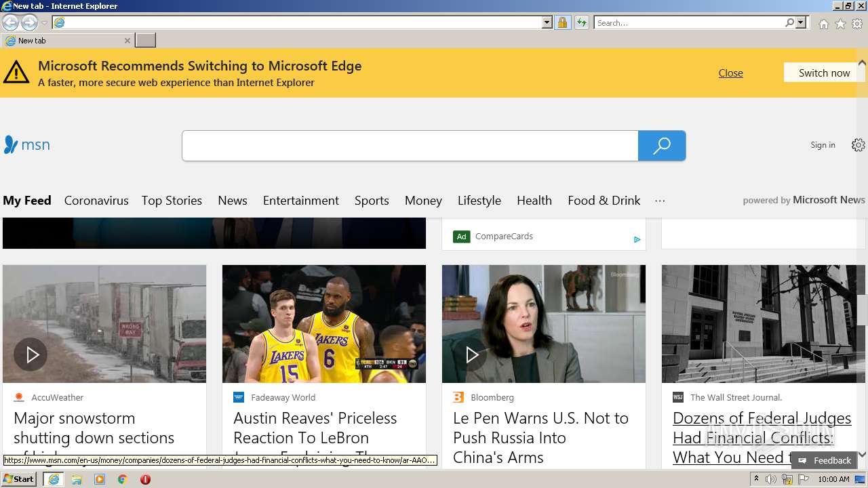868x488 pixels.
Task: Click the page scroll up arrow
Action: pyautogui.click(x=862, y=63)
